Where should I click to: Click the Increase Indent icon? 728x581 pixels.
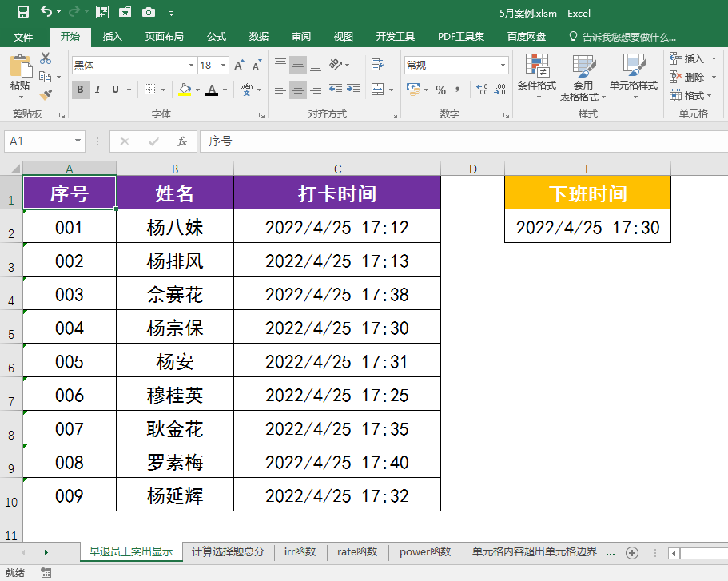353,90
